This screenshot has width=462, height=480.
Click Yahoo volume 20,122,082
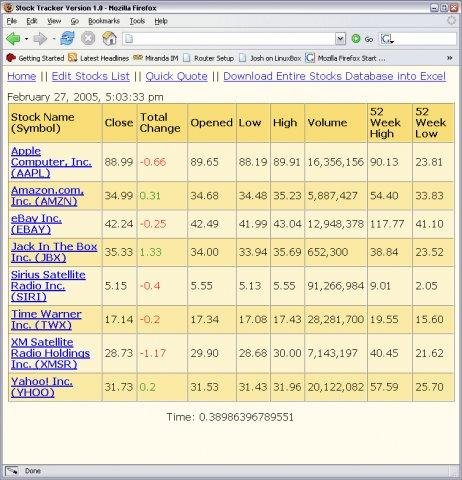[335, 387]
